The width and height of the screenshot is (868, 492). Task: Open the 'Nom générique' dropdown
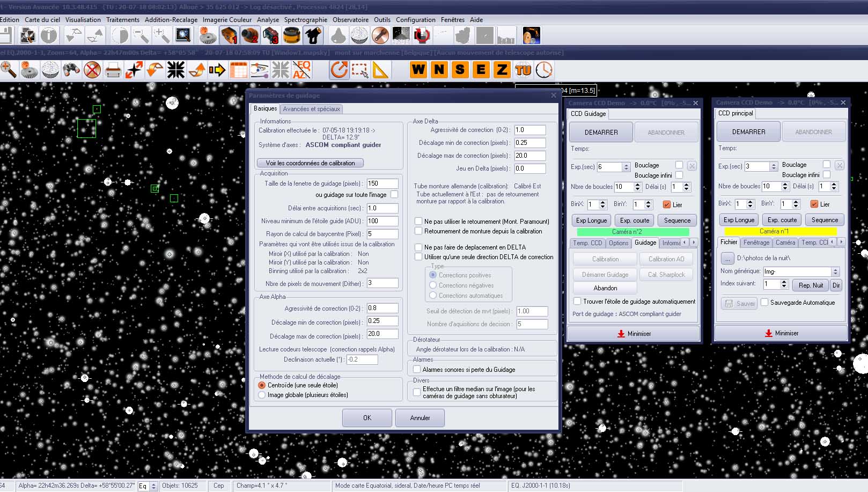[x=835, y=271]
